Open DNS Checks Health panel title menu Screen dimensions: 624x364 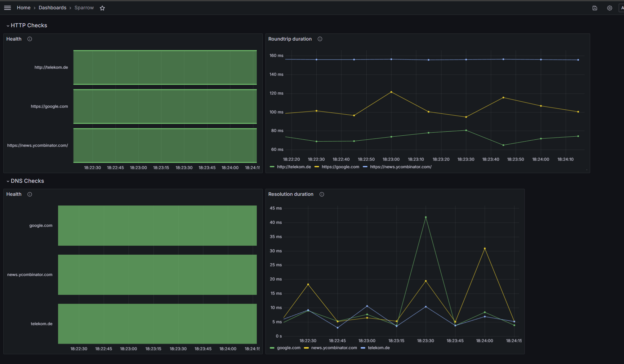coord(14,194)
